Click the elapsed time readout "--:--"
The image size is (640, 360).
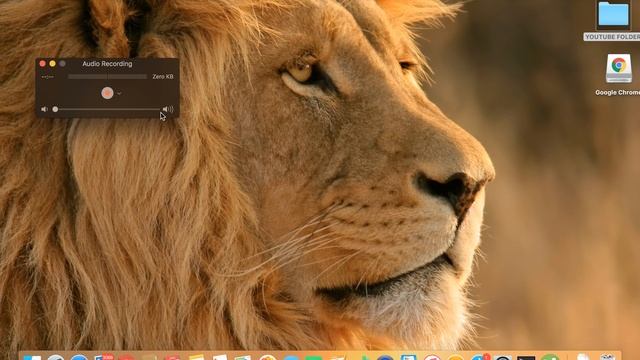pyautogui.click(x=47, y=77)
